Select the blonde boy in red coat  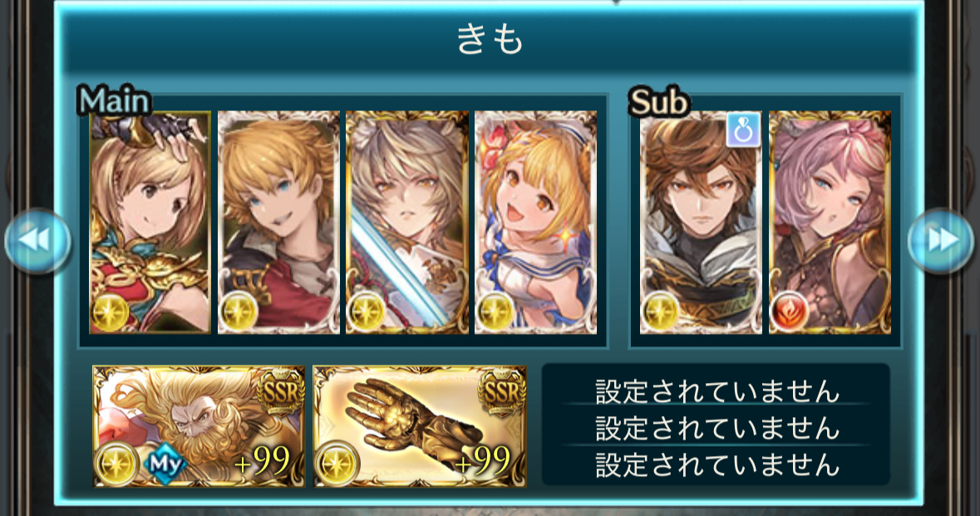[278, 223]
